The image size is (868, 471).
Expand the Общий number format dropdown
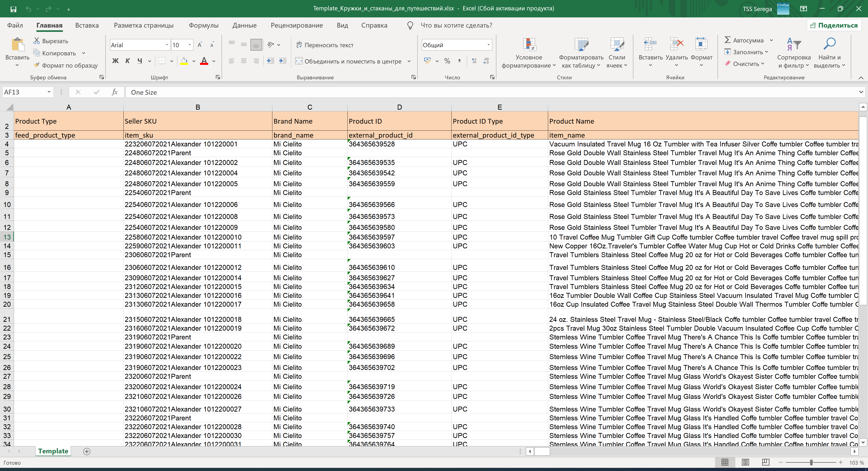[x=488, y=45]
